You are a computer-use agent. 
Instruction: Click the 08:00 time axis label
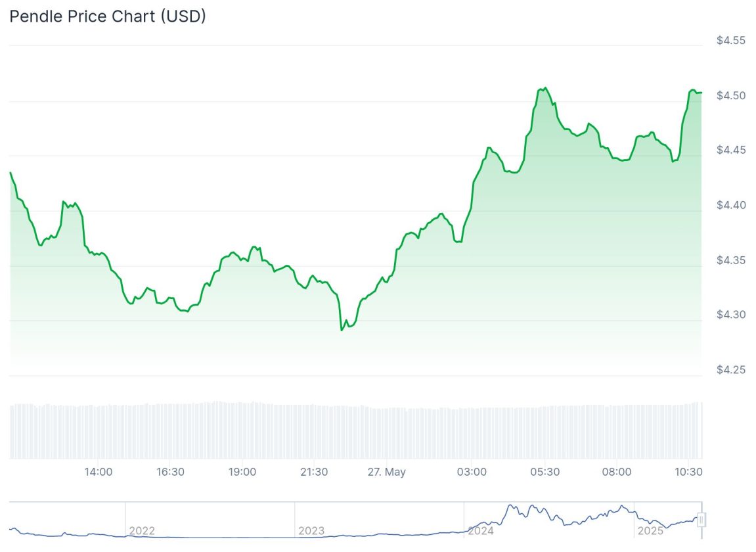617,472
